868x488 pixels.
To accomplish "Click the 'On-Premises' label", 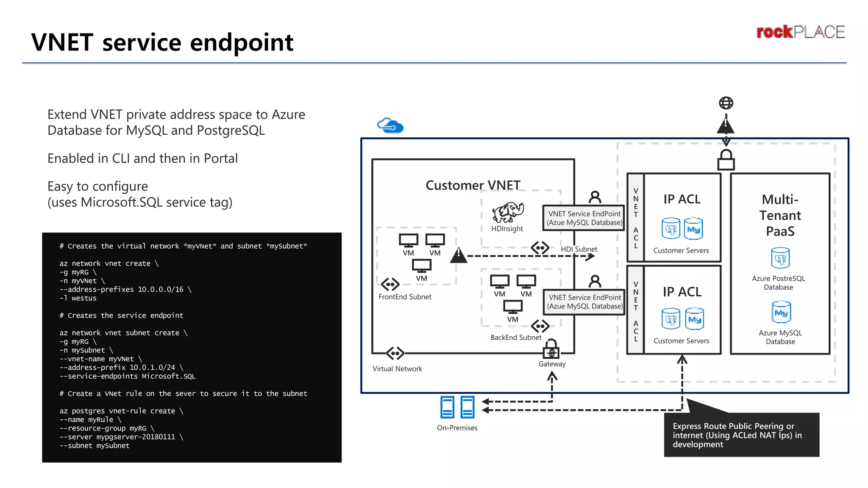I will [x=457, y=428].
